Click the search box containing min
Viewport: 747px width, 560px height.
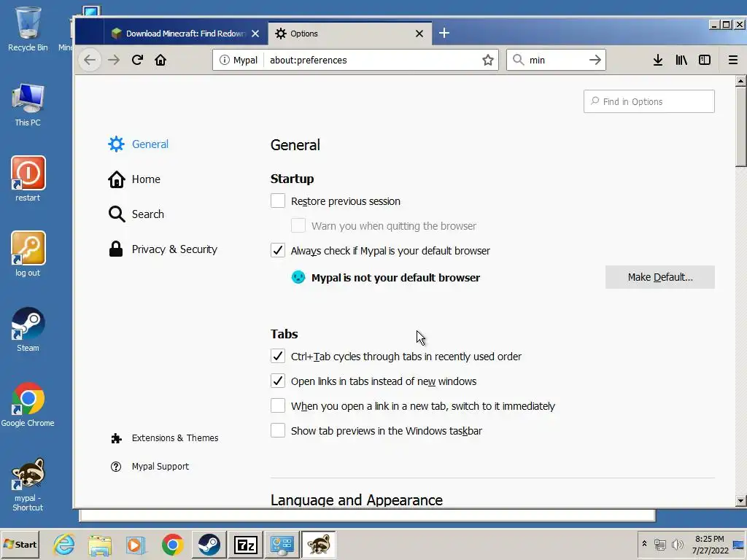pyautogui.click(x=555, y=60)
